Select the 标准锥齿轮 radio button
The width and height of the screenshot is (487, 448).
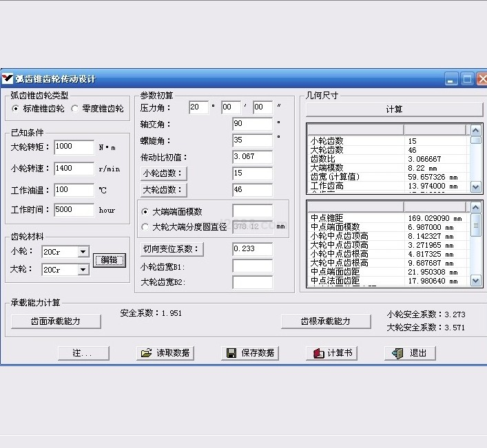coord(16,109)
